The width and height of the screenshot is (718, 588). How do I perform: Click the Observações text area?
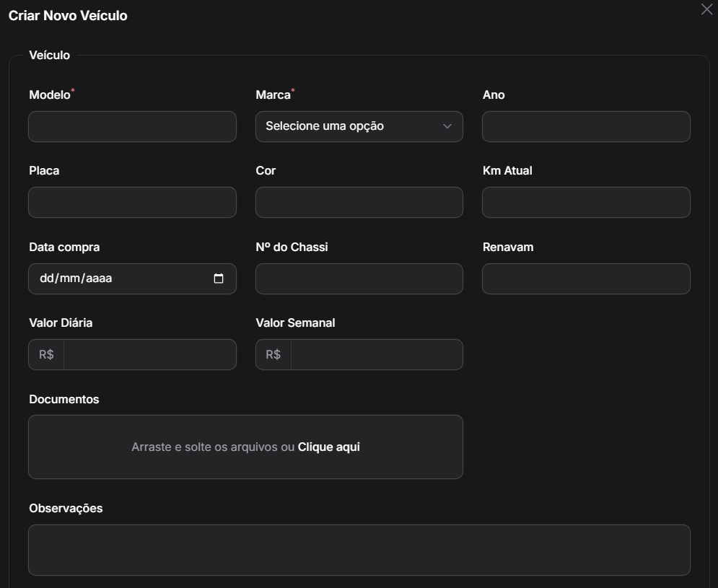tap(359, 550)
